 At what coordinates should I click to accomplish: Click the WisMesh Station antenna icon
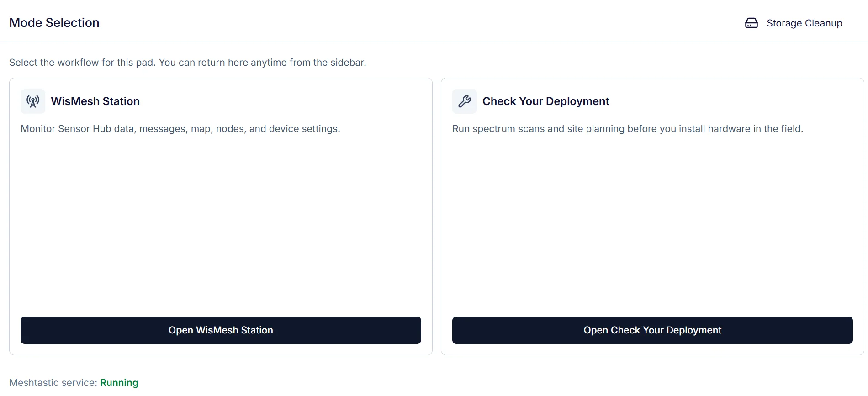pyautogui.click(x=33, y=101)
